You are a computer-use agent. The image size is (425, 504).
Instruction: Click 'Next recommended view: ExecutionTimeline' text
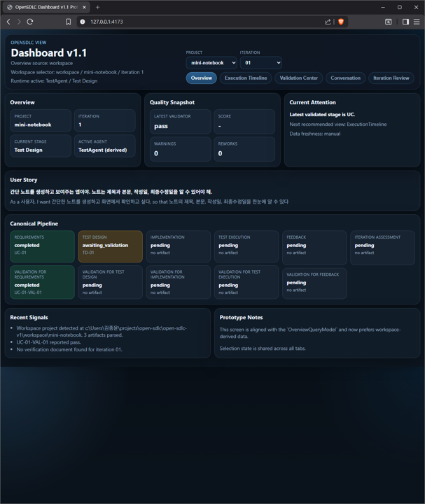pyautogui.click(x=338, y=124)
